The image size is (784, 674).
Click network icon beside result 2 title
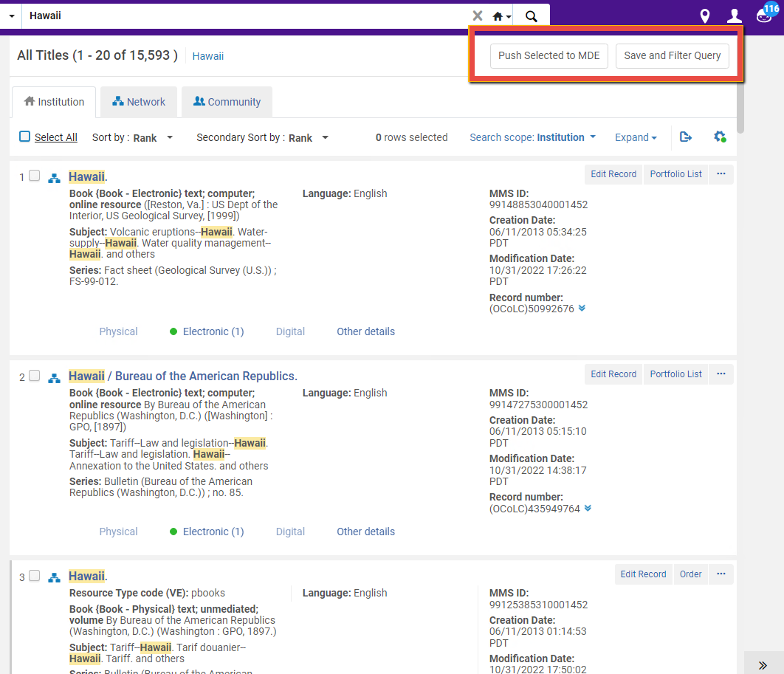pos(54,378)
